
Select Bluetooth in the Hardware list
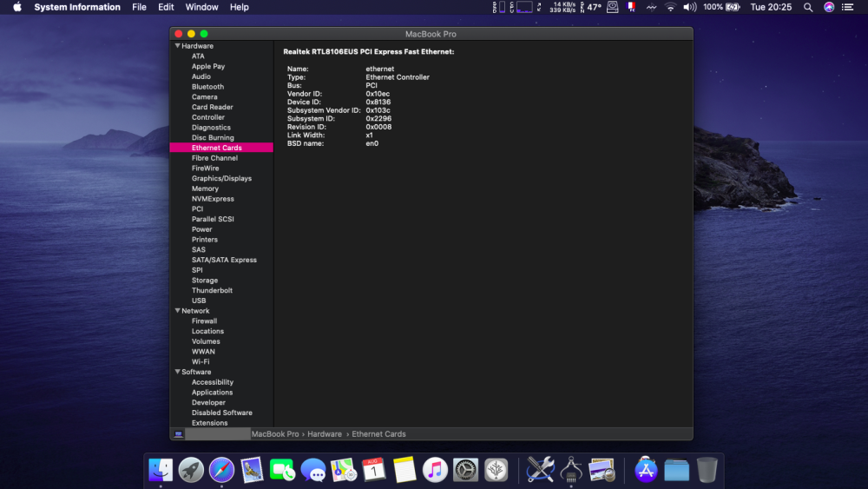[x=207, y=87]
